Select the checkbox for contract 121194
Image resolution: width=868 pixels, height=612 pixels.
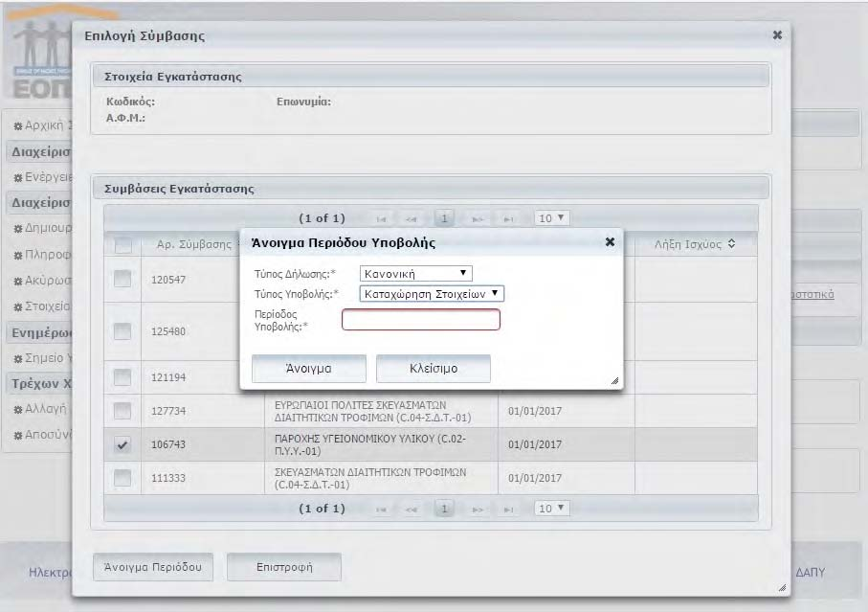coord(122,377)
